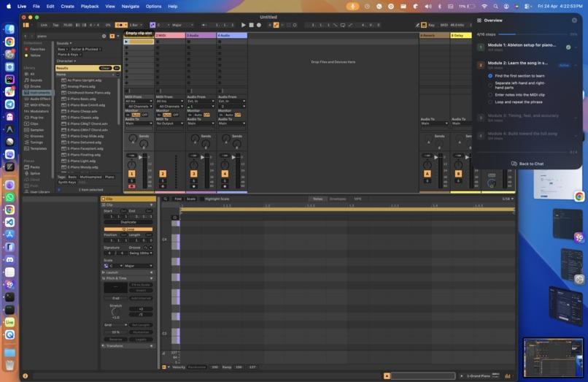
Task: Expand the Transform section in clip panel
Action: pyautogui.click(x=128, y=346)
